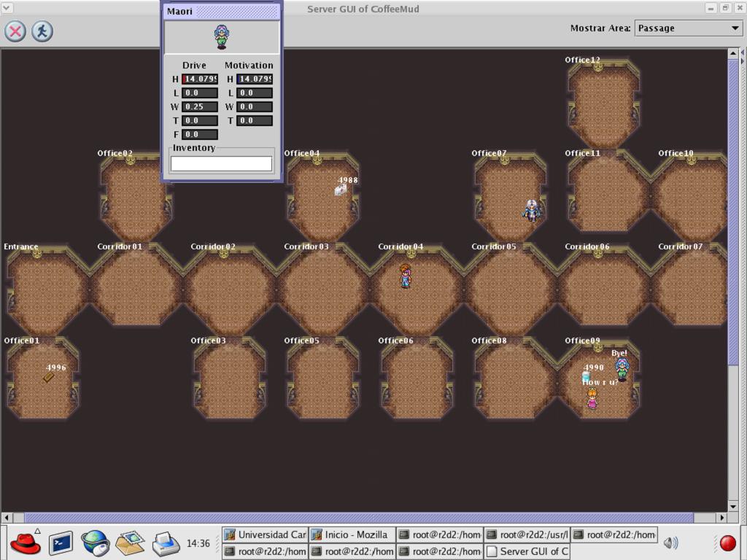Open the window menu in title bar

tap(7, 7)
